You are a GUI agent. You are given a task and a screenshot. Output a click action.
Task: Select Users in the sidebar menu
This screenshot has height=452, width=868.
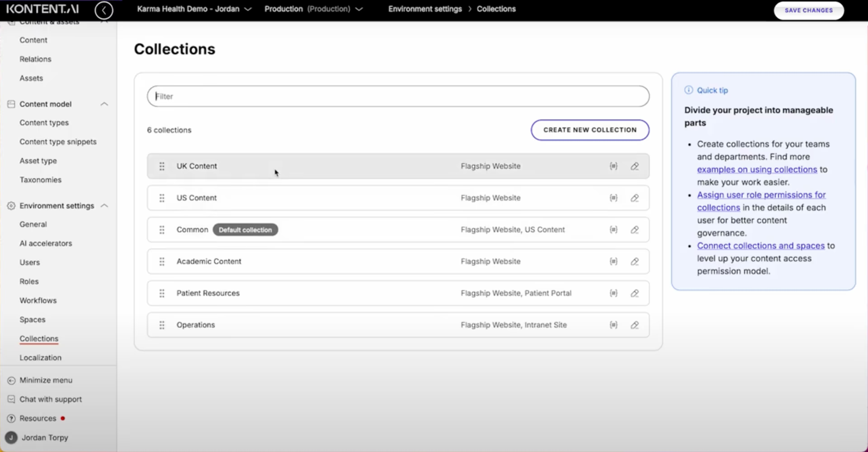click(30, 262)
